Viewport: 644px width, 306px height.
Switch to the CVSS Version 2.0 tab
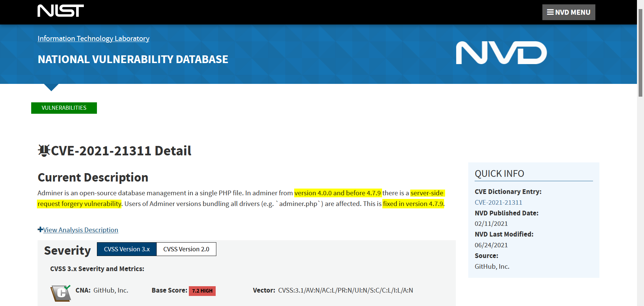point(186,249)
